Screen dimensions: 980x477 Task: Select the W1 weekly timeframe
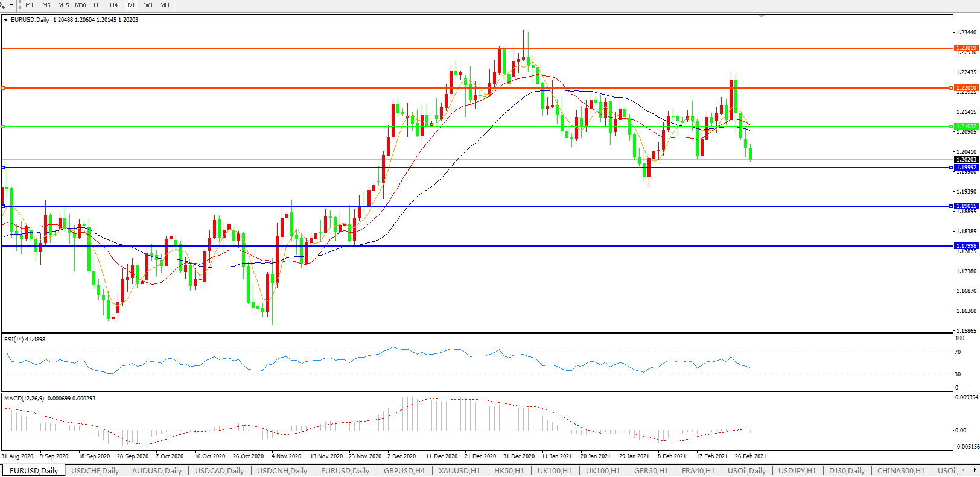point(148,5)
